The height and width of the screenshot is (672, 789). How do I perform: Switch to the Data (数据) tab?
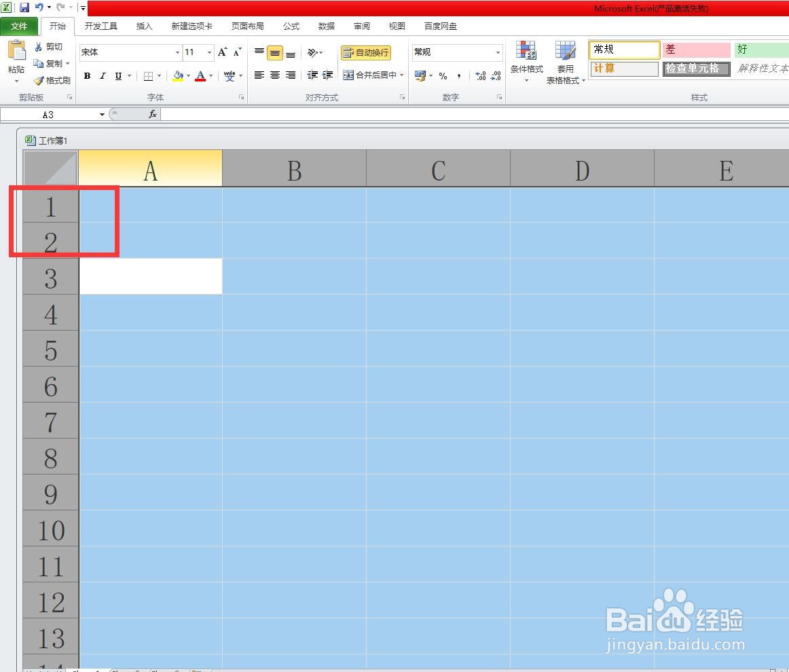click(327, 26)
